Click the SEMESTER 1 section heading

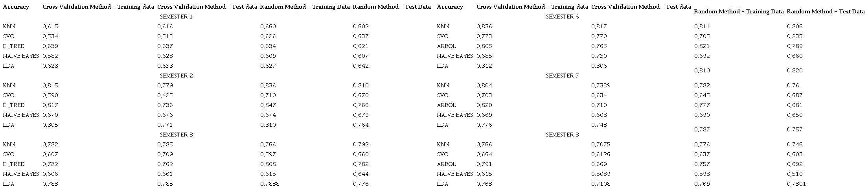176,17
